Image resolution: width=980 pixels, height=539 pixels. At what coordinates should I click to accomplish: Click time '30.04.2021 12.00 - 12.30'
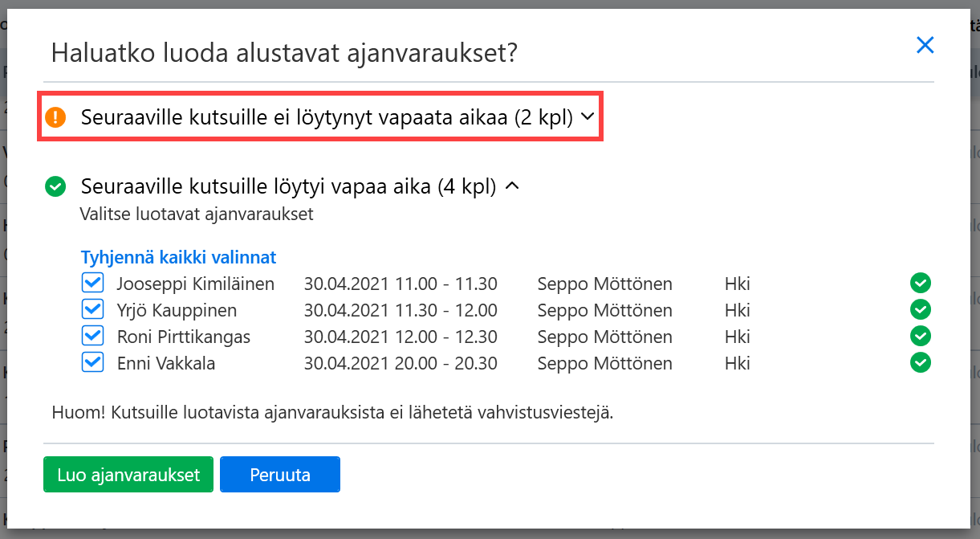(401, 337)
